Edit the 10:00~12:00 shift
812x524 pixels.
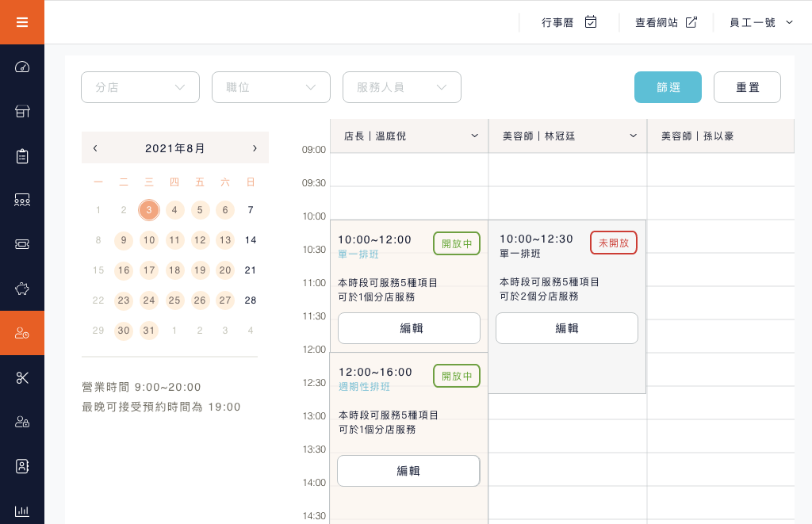pyautogui.click(x=409, y=327)
